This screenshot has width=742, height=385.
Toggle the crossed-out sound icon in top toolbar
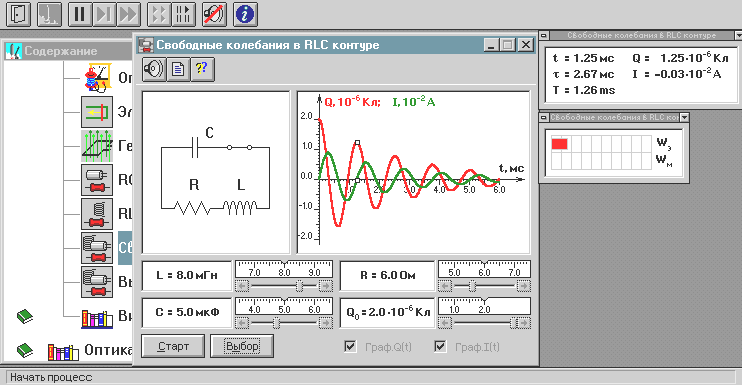click(x=214, y=14)
